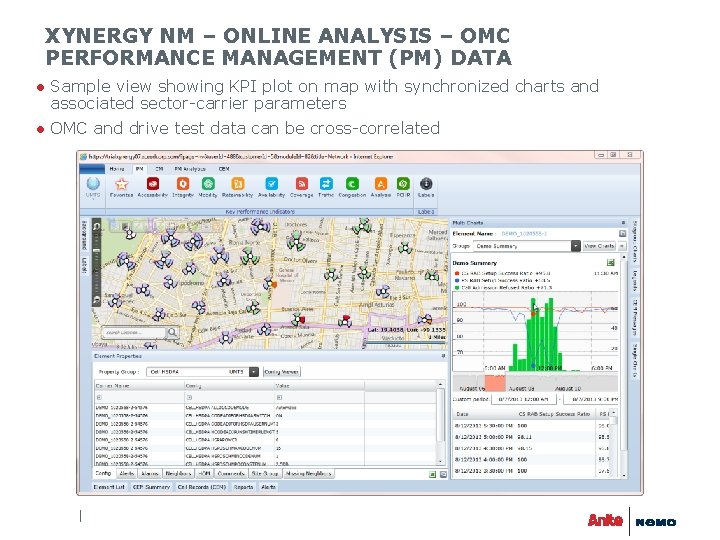
Task: Click the green Call Admission legend swatch
Action: tap(457, 287)
